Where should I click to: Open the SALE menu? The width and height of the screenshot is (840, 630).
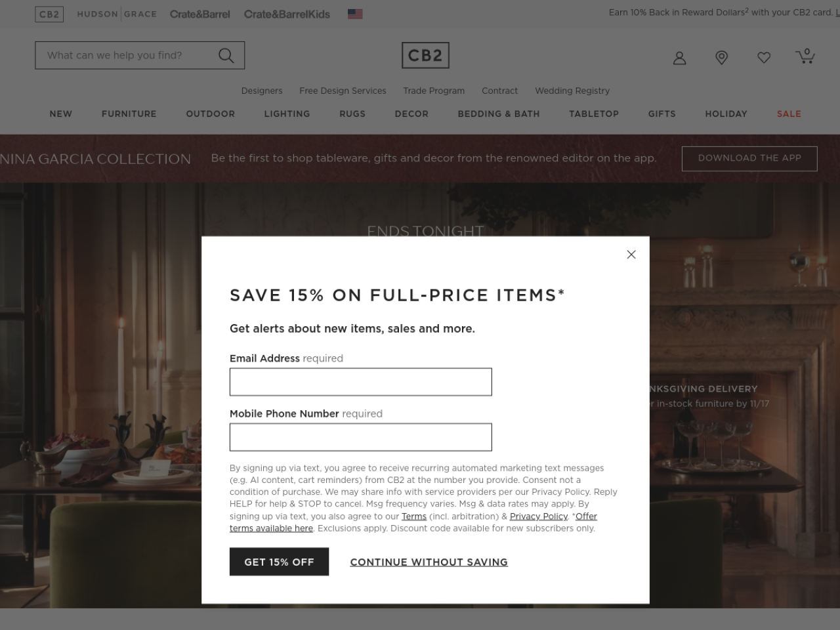click(789, 114)
